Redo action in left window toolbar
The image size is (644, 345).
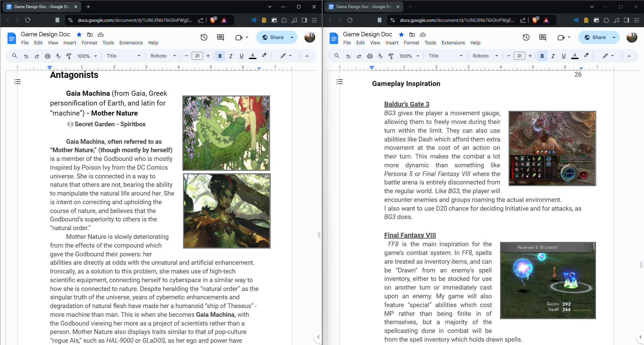click(x=37, y=56)
